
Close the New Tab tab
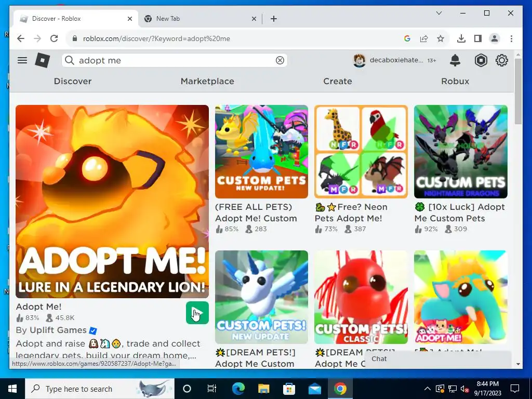coord(254,19)
